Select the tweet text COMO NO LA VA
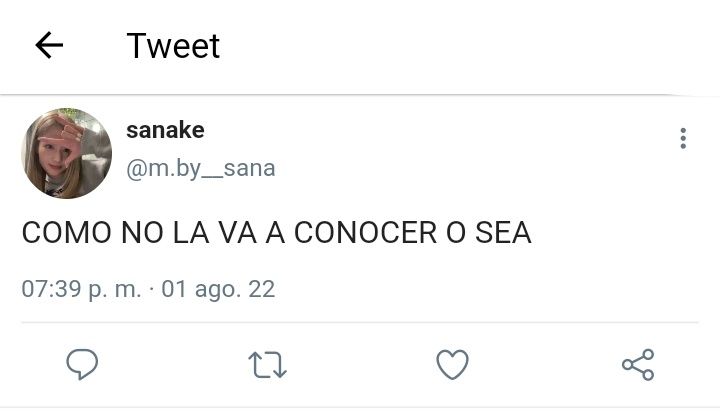This screenshot has height=412, width=720. click(139, 232)
